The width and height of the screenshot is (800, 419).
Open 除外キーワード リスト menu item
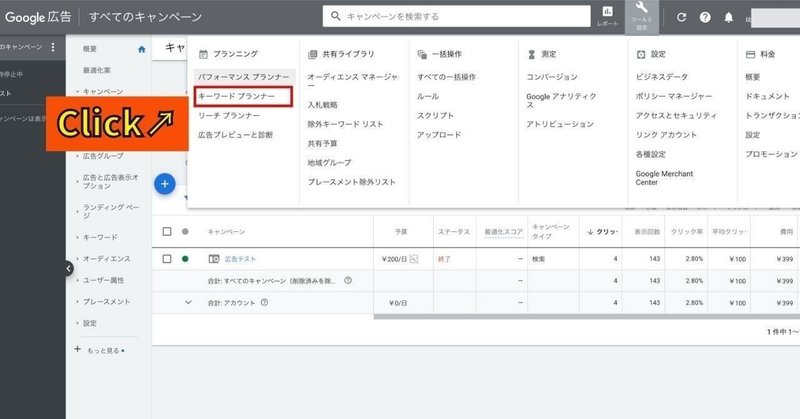click(x=345, y=124)
